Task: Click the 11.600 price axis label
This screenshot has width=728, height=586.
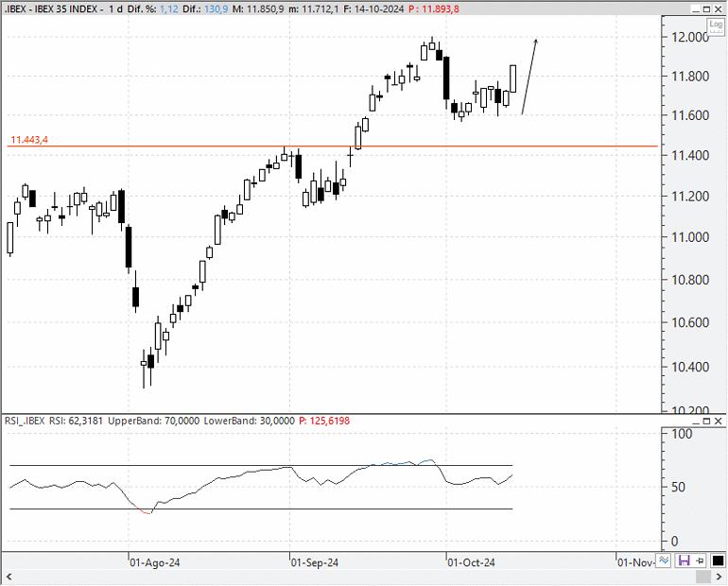Action: click(690, 115)
